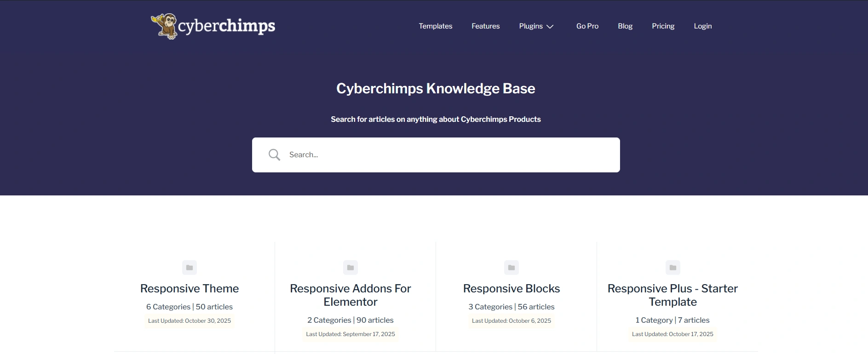Click 'Last Updated: October 17, 2025' label
The height and width of the screenshot is (354, 868).
(673, 334)
